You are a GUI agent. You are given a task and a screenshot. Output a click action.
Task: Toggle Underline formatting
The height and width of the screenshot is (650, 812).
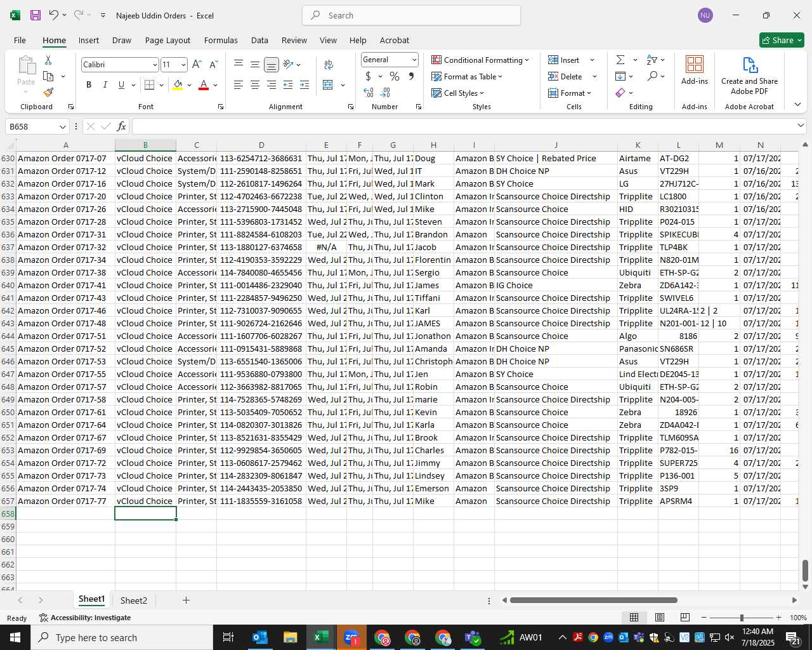[121, 85]
